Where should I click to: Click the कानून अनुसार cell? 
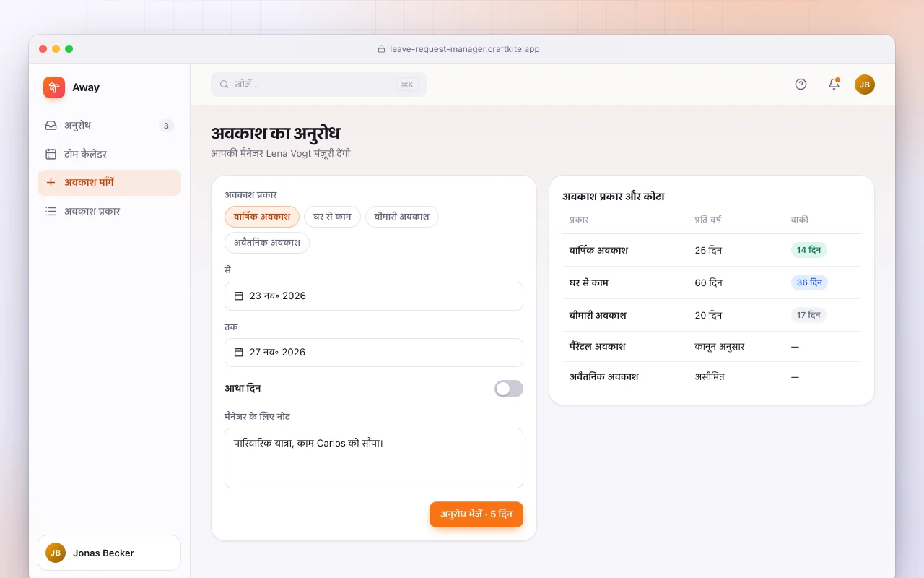pyautogui.click(x=720, y=347)
